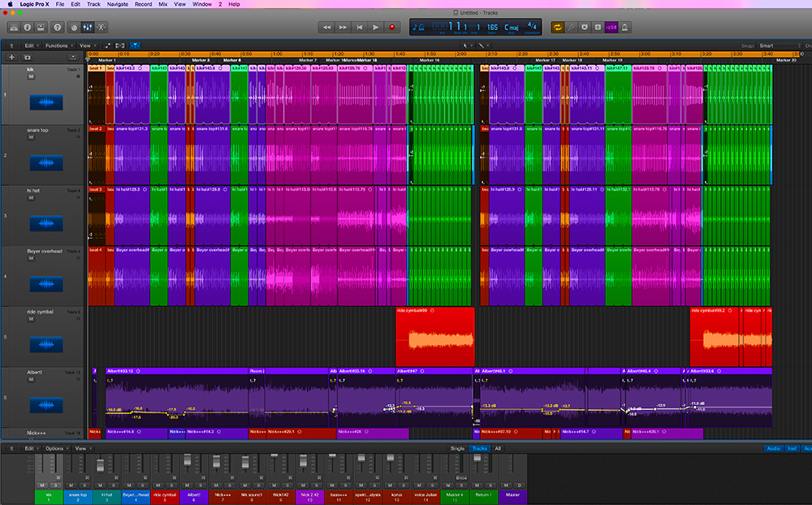
Task: Switch mixer to Single view
Action: pyautogui.click(x=457, y=448)
